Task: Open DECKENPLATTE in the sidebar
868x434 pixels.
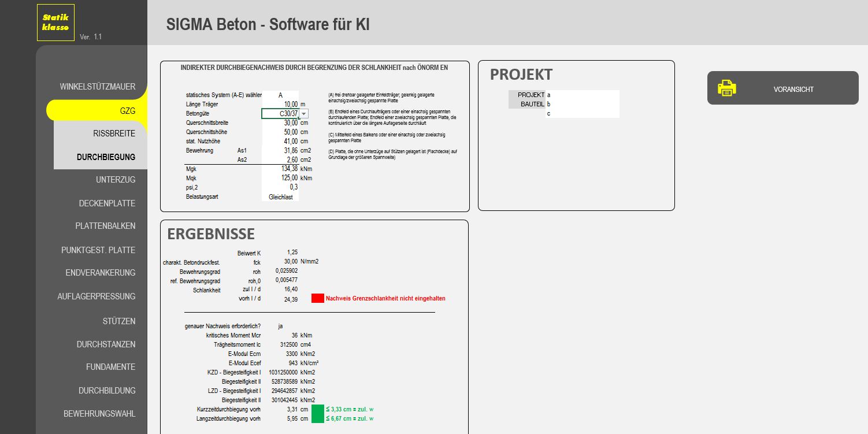Action: (107, 203)
